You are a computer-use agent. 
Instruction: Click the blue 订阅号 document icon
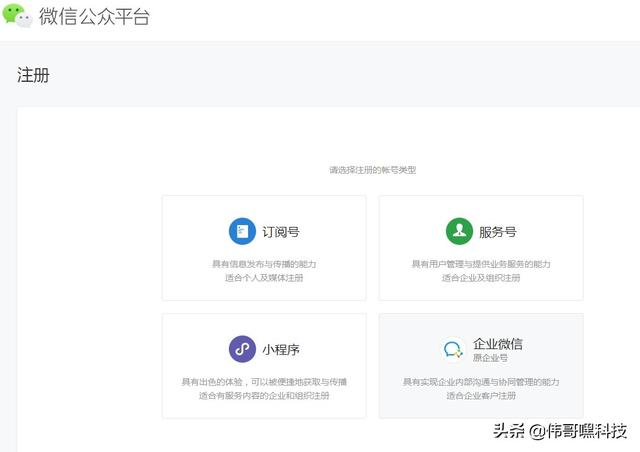(242, 231)
